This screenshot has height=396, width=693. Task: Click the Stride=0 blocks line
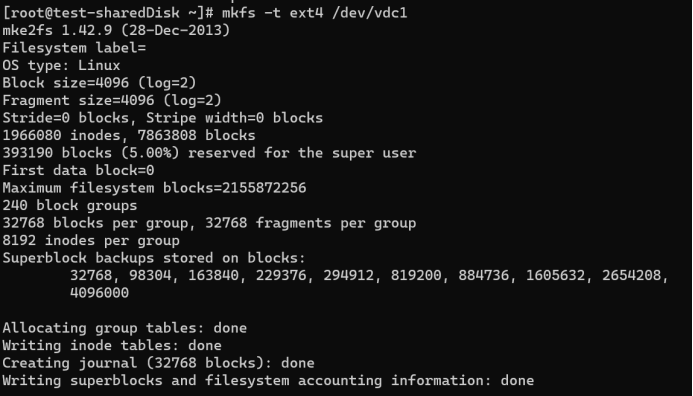(163, 118)
